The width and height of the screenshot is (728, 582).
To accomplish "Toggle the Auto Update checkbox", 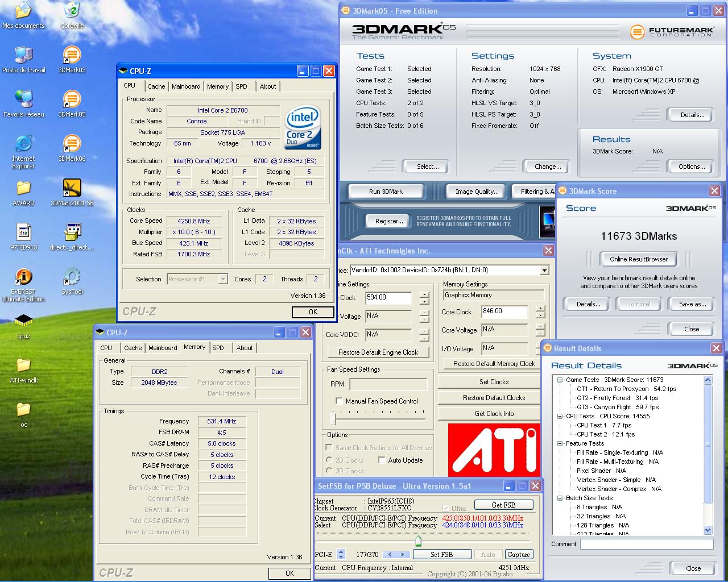I will pos(382,460).
